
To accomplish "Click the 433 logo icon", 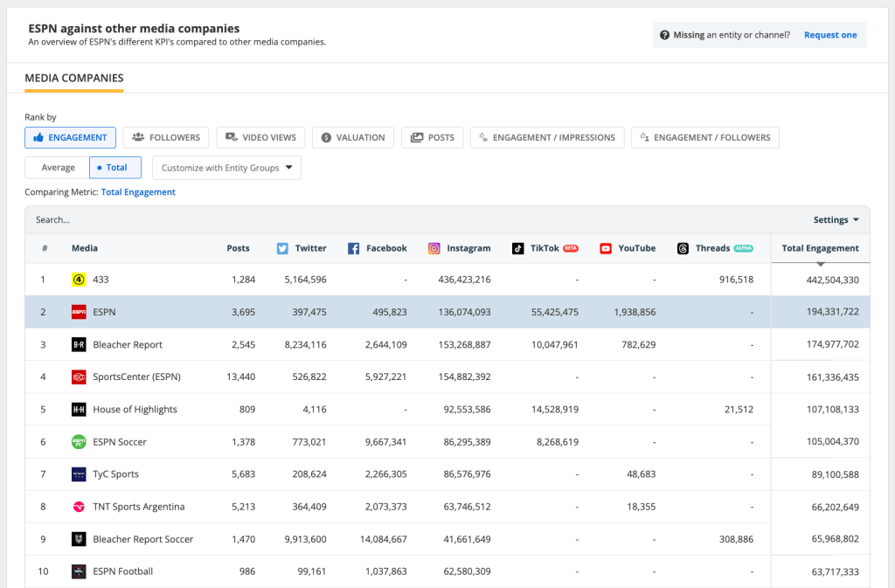I will point(79,280).
